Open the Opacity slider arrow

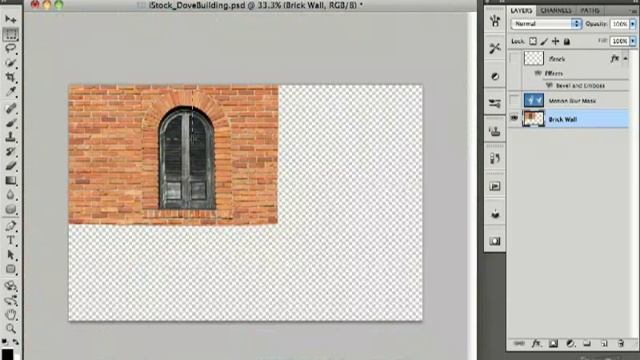click(633, 24)
